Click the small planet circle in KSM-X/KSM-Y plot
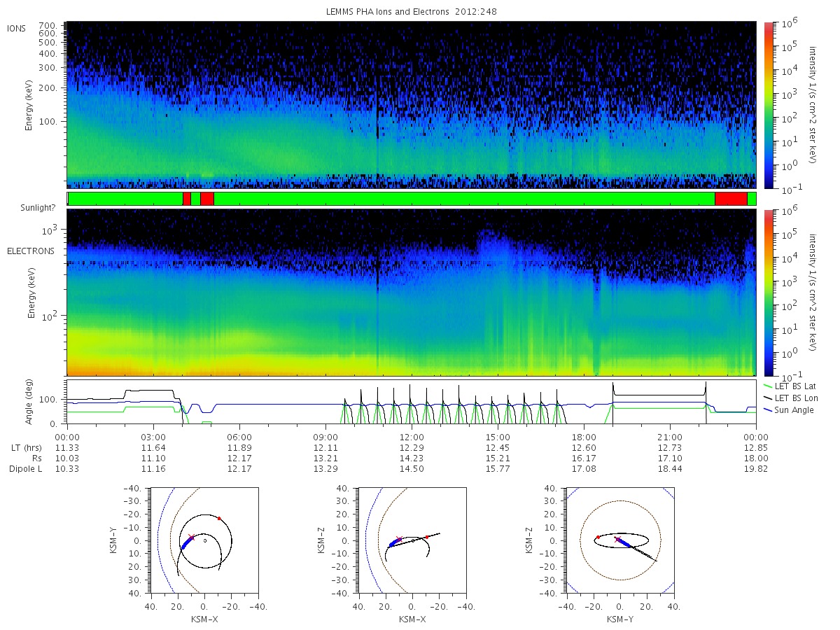Image resolution: width=840 pixels, height=630 pixels. click(x=204, y=540)
